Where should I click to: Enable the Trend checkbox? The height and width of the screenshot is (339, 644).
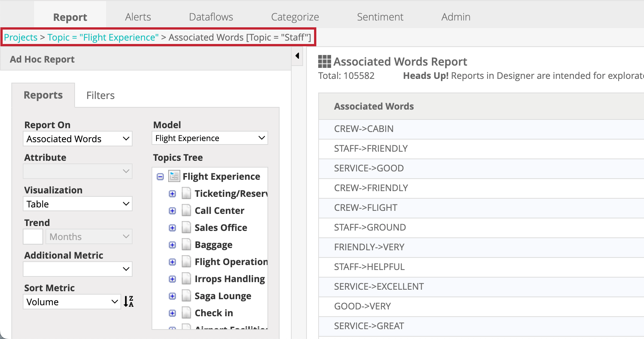[x=33, y=237]
